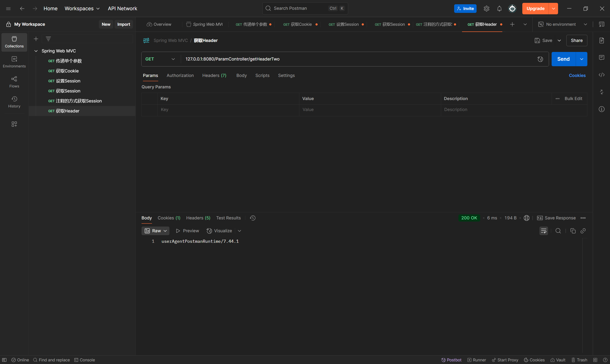Open the request info icon
The image size is (610, 364).
tap(601, 109)
